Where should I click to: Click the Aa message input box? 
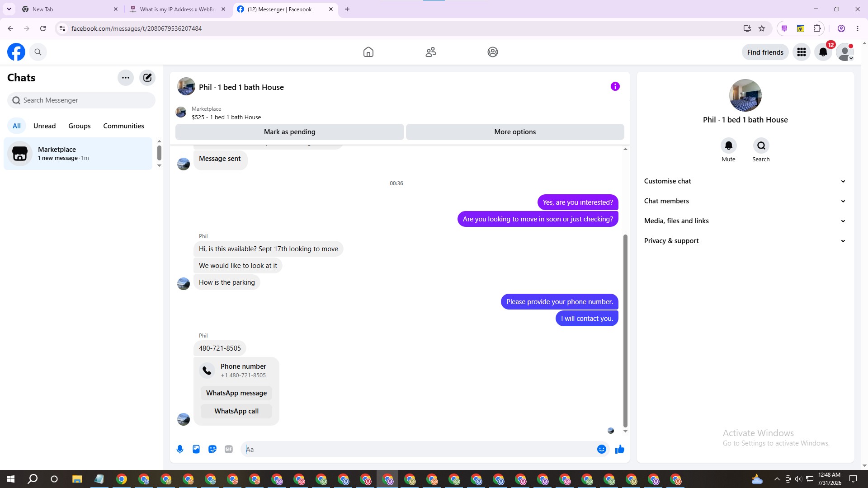coord(420,449)
